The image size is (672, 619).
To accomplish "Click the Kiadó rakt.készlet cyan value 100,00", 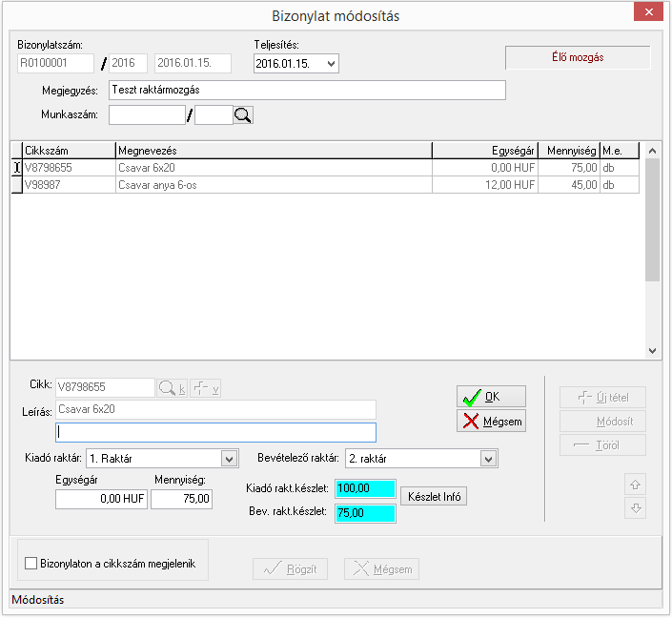I will coord(365,488).
